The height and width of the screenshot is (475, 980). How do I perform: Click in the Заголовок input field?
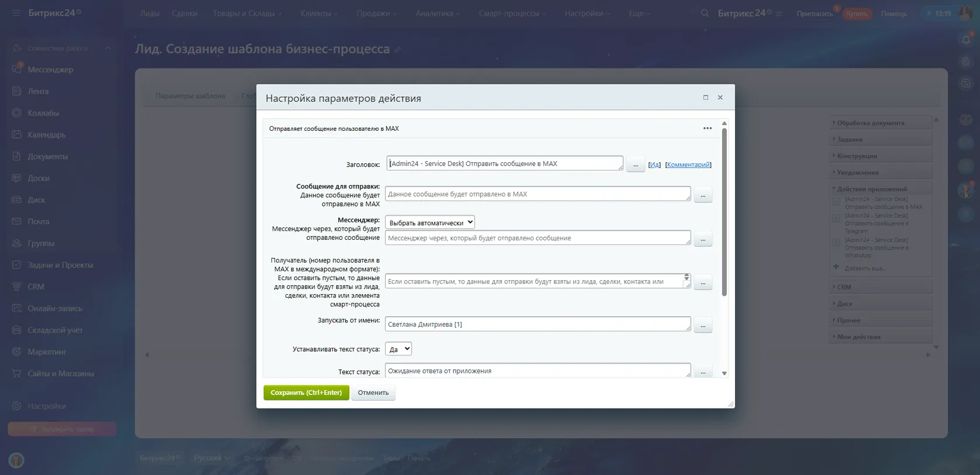coord(505,163)
